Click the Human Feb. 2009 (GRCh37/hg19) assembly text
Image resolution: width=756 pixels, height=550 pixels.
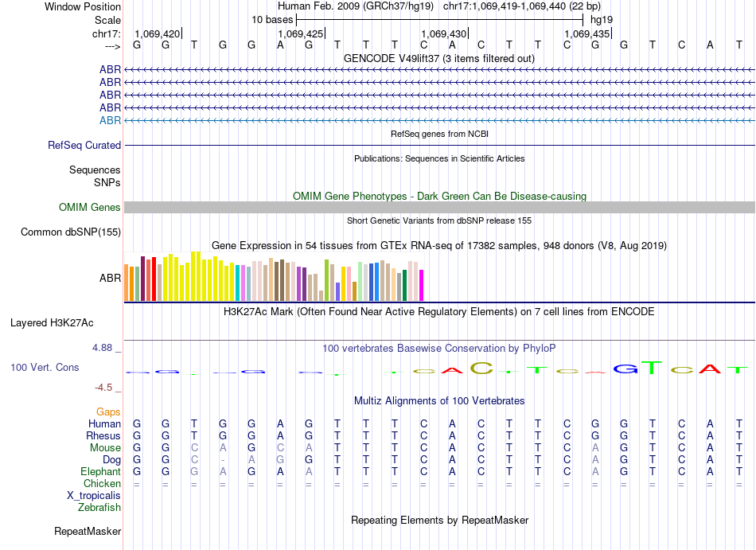click(356, 6)
